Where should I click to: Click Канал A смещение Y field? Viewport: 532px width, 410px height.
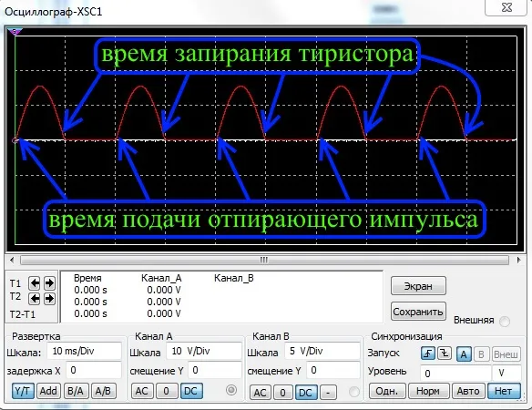click(214, 370)
